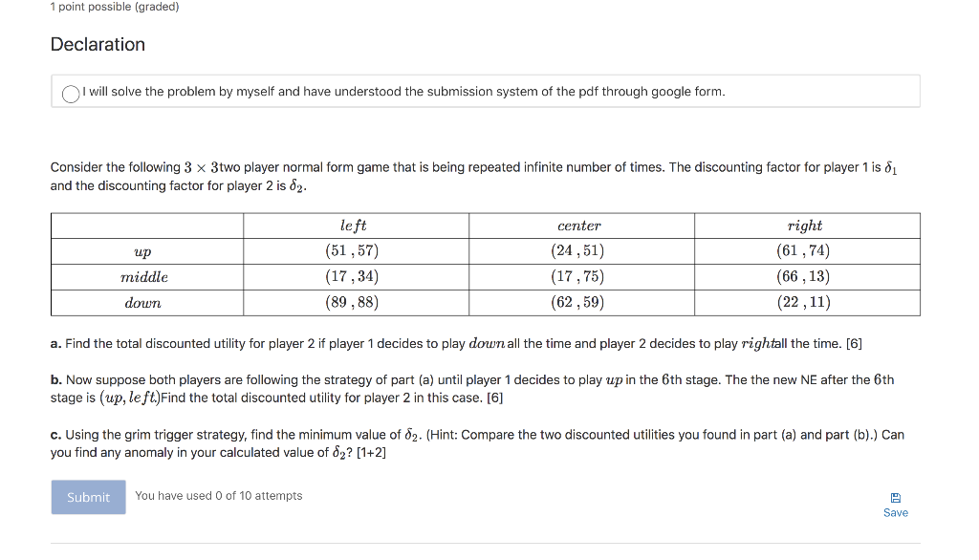Click the attempts counter text
979x560 pixels.
click(219, 495)
